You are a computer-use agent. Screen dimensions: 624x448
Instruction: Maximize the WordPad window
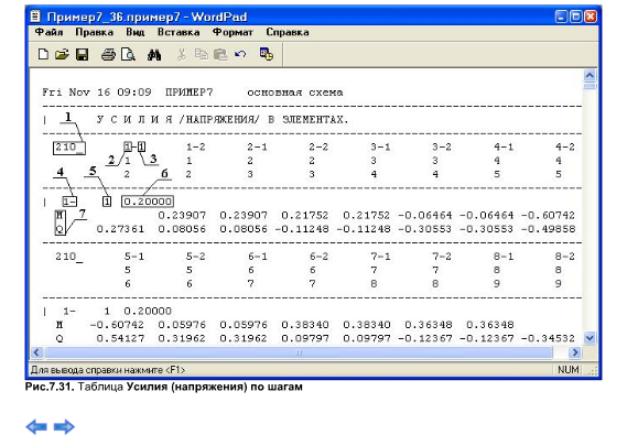pyautogui.click(x=575, y=16)
